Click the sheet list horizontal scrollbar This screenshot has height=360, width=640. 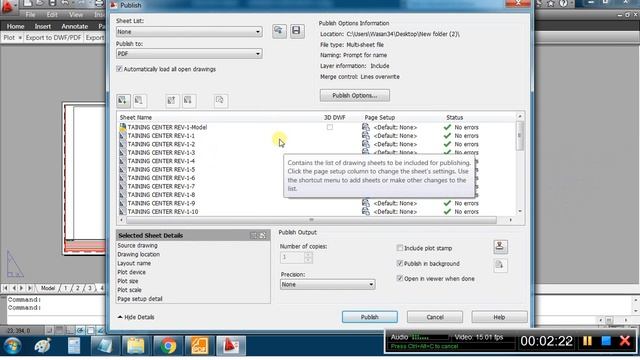tap(311, 220)
